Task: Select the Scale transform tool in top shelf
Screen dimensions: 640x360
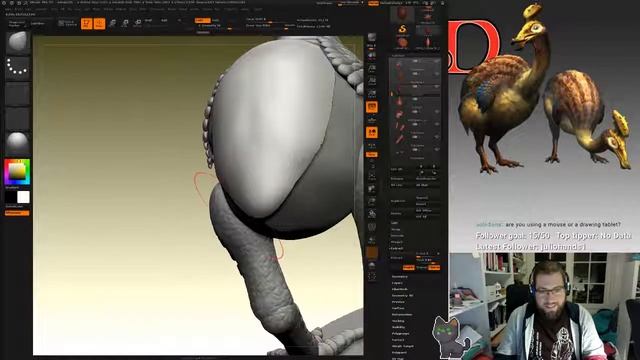Action: pyautogui.click(x=125, y=23)
